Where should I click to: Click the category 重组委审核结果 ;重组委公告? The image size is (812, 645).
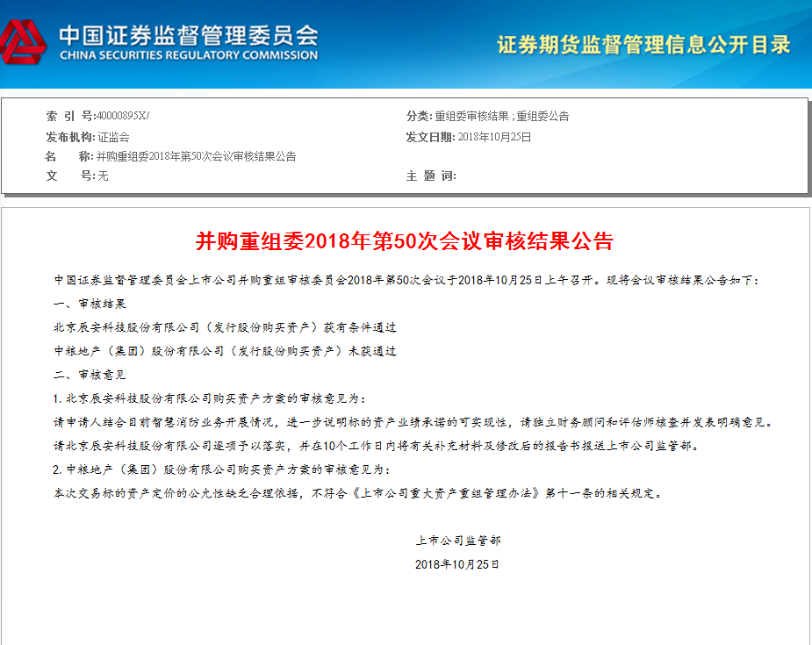click(x=502, y=116)
